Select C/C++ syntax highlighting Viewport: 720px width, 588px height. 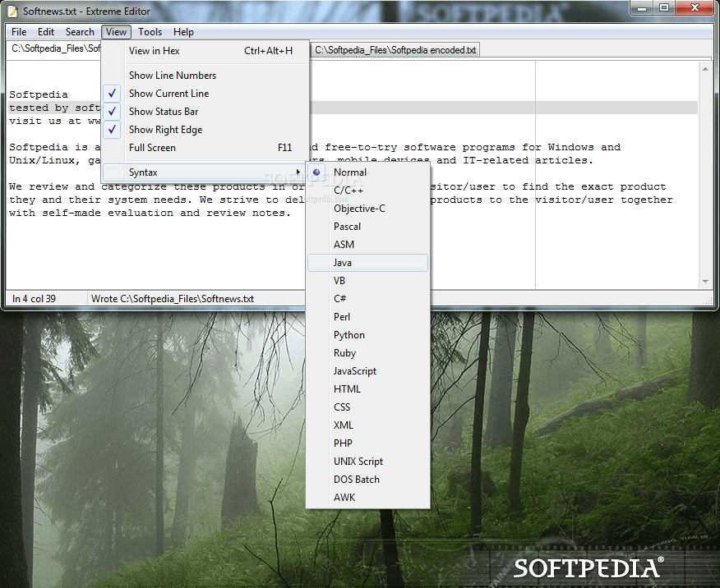367,191
